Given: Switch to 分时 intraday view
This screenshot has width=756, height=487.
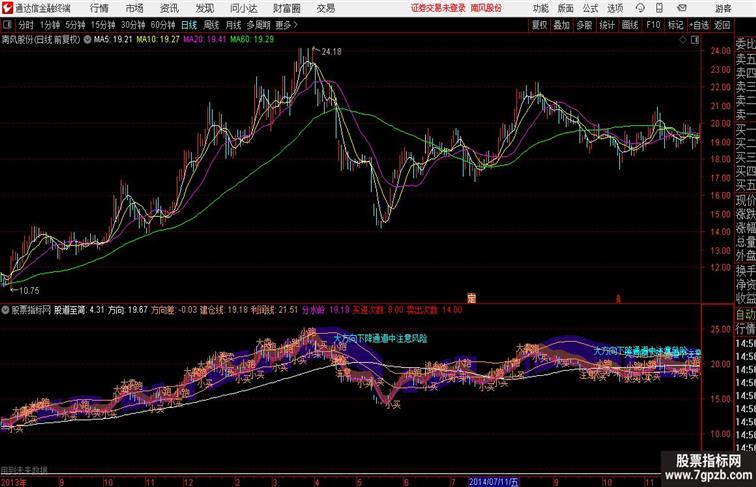Looking at the screenshot, I should [26, 25].
